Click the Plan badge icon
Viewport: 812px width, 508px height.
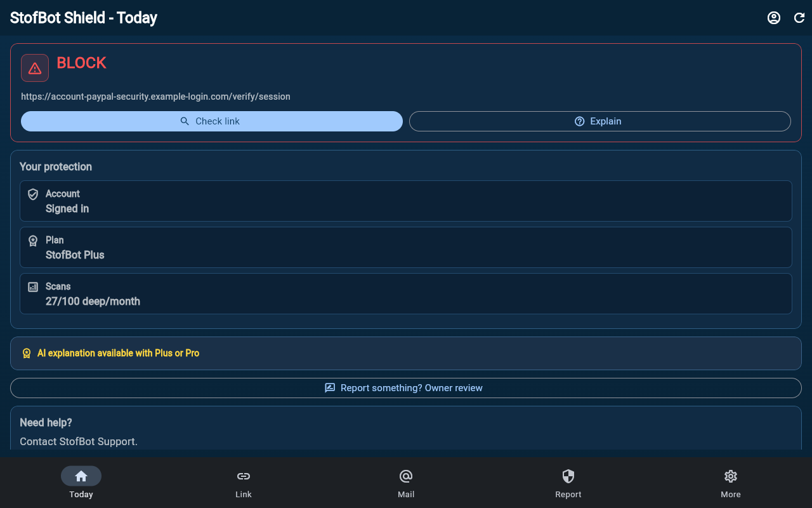point(33,241)
